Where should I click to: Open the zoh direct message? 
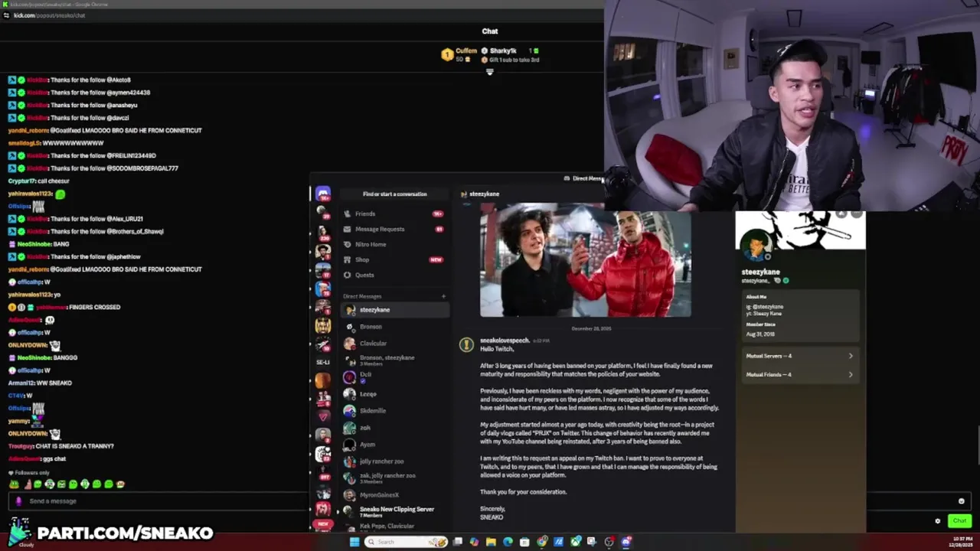click(x=395, y=428)
